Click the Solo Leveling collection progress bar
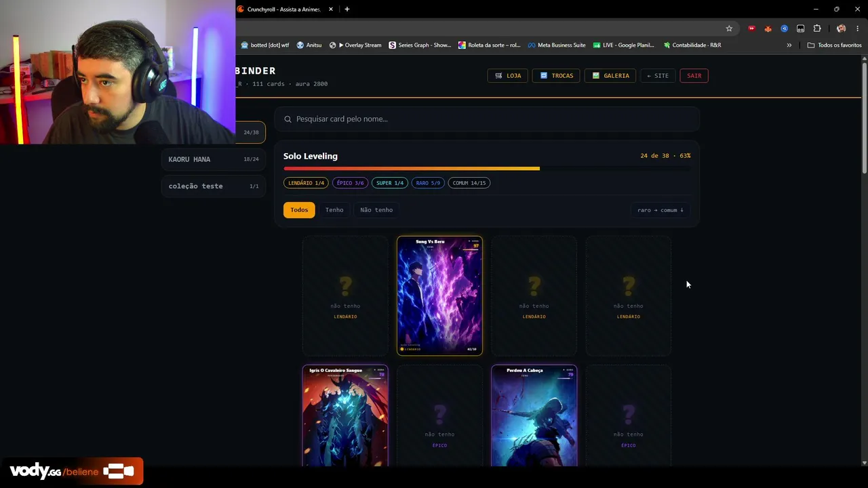The height and width of the screenshot is (488, 868). tap(487, 169)
